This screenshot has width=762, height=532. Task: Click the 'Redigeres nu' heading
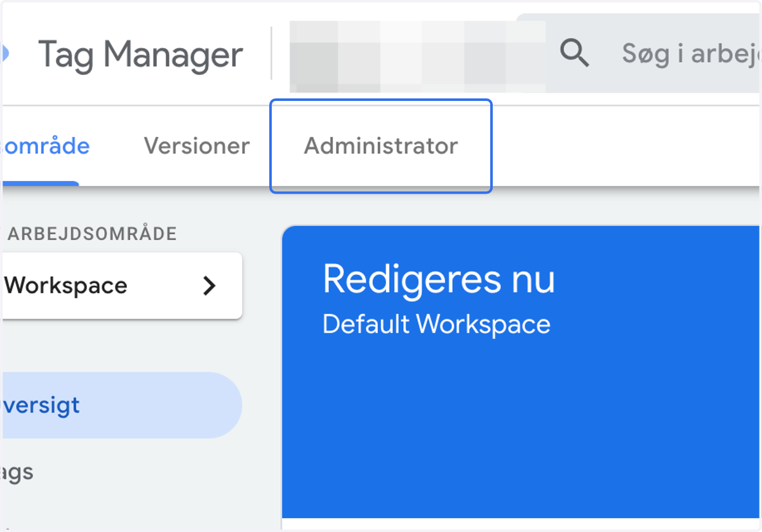(x=439, y=279)
